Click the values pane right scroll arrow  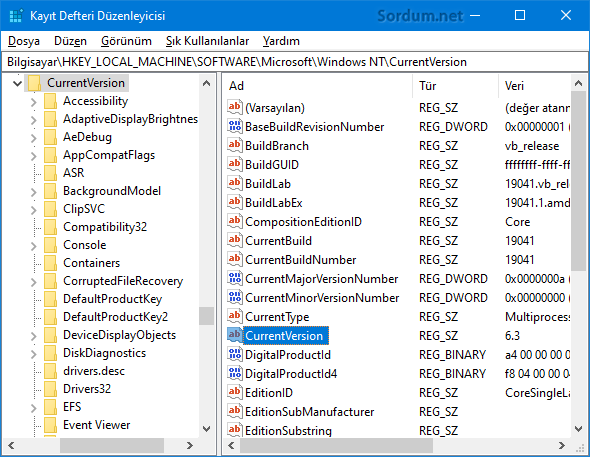(x=561, y=446)
